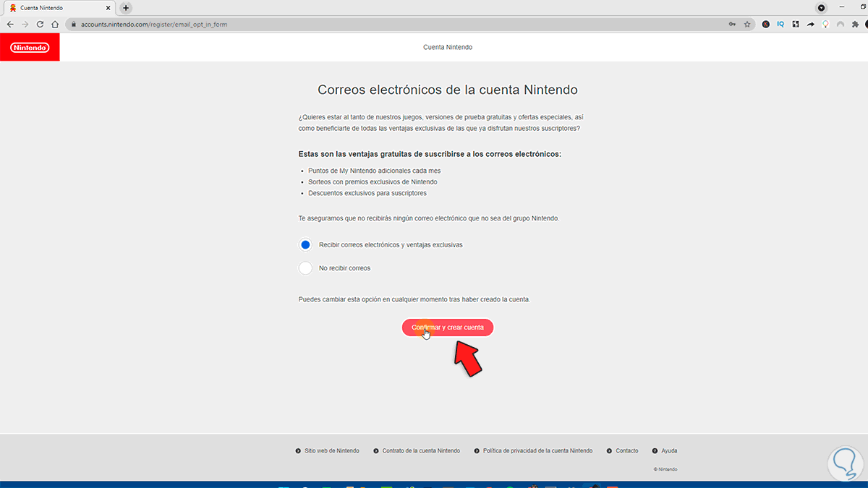Open a new tab with the plus button
Image resolution: width=868 pixels, height=488 pixels.
click(127, 8)
